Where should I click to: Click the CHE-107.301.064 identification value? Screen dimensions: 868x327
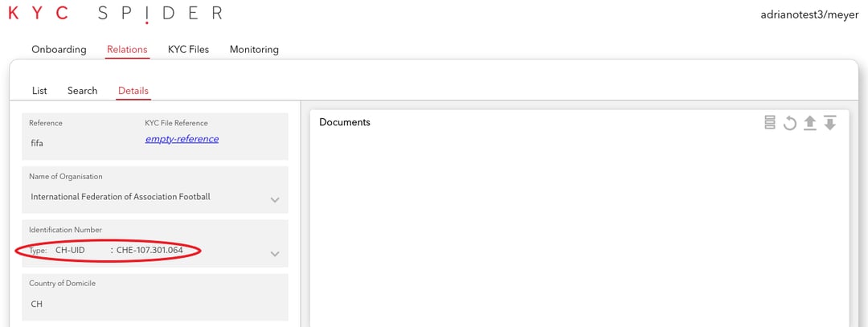[149, 251]
